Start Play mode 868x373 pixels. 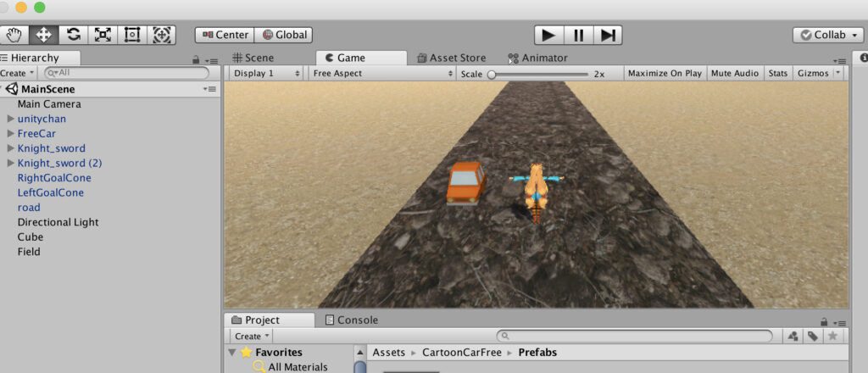pos(548,36)
